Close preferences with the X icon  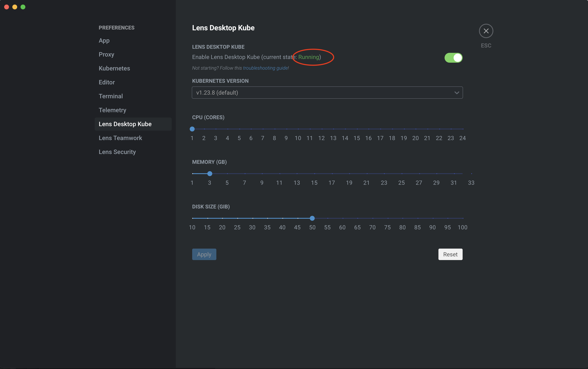click(486, 31)
